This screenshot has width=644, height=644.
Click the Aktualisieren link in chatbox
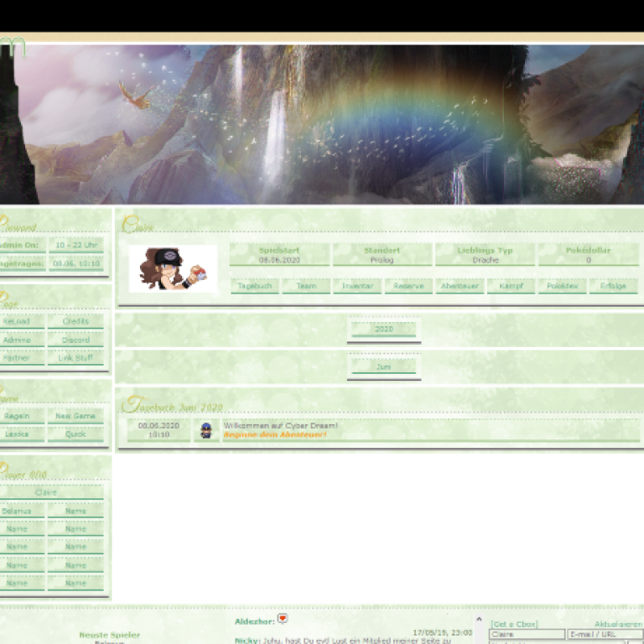pyautogui.click(x=619, y=625)
